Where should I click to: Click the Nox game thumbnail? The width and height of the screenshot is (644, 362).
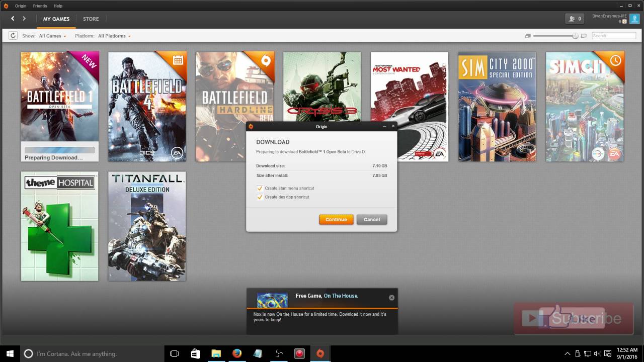pos(272,300)
